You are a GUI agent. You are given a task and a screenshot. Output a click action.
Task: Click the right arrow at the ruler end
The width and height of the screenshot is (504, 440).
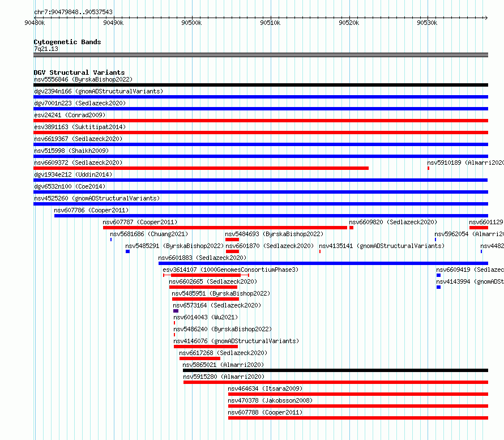coord(486,18)
